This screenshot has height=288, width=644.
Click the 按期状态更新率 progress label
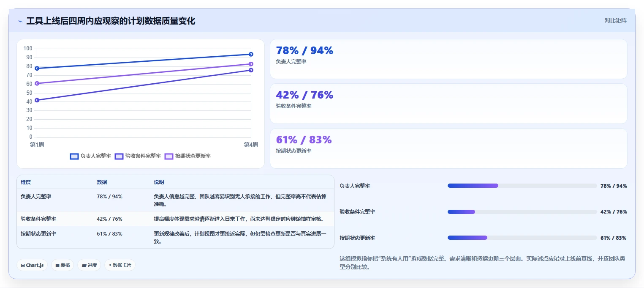[357, 238]
